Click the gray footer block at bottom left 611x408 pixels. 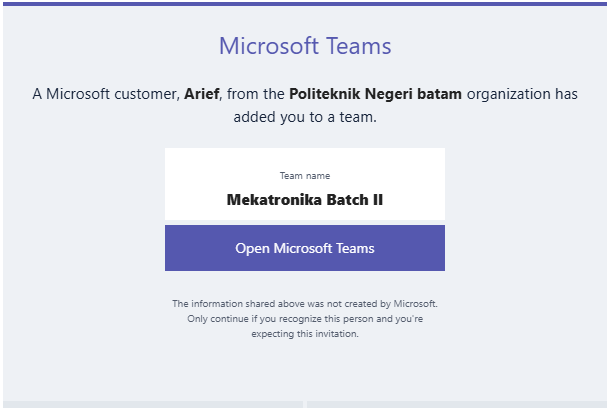point(152,404)
